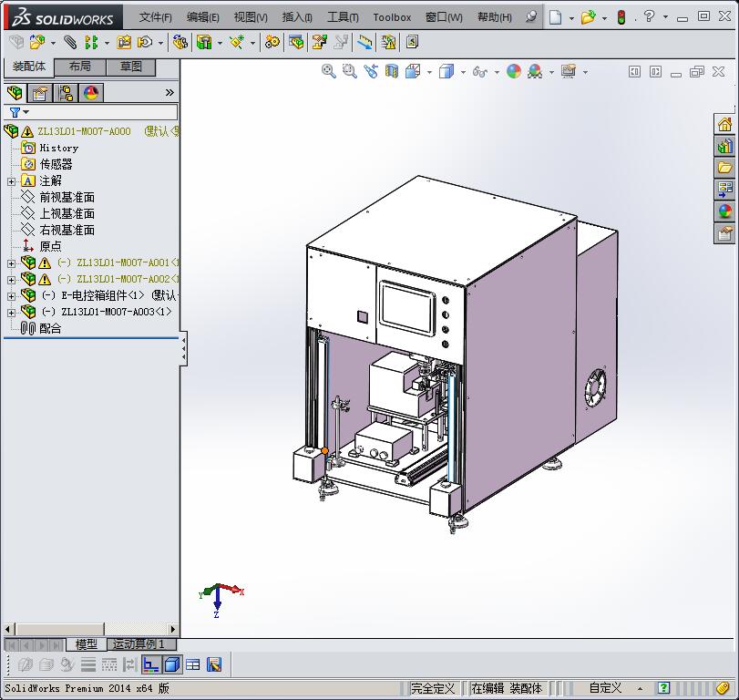This screenshot has width=739, height=700.
Task: Click the Rebuild traffic light button
Action: click(x=621, y=17)
